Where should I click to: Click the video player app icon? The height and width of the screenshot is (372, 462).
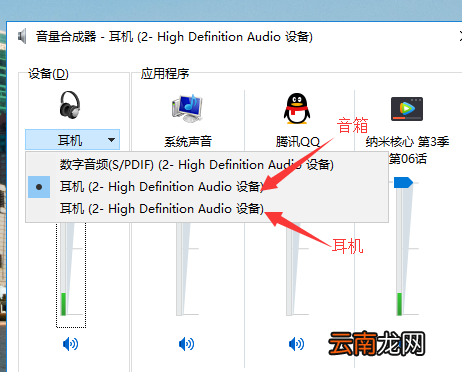click(407, 109)
